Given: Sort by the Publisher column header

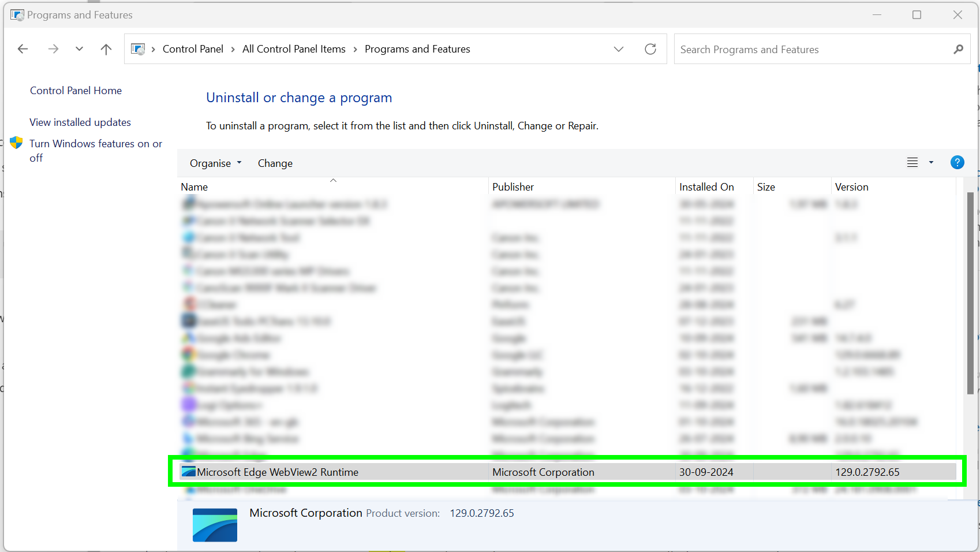Looking at the screenshot, I should (582, 187).
